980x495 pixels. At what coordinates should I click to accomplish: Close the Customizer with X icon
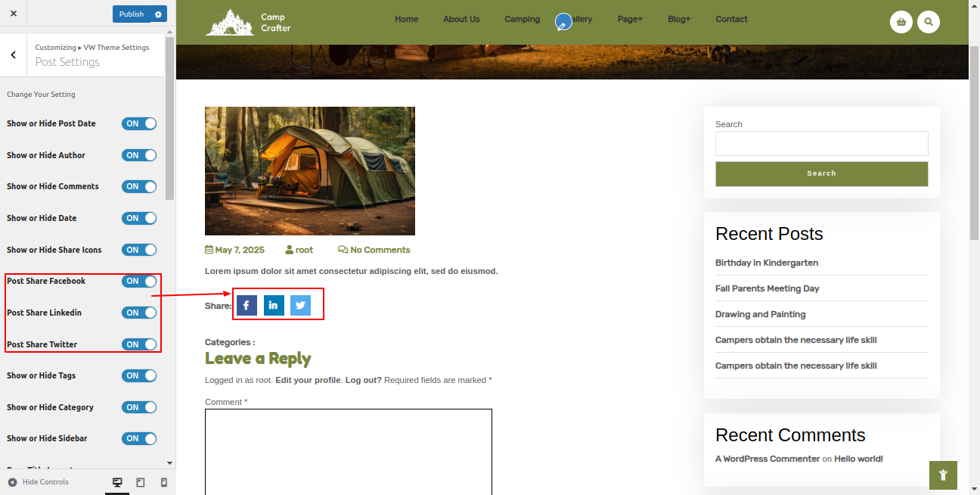click(x=14, y=14)
